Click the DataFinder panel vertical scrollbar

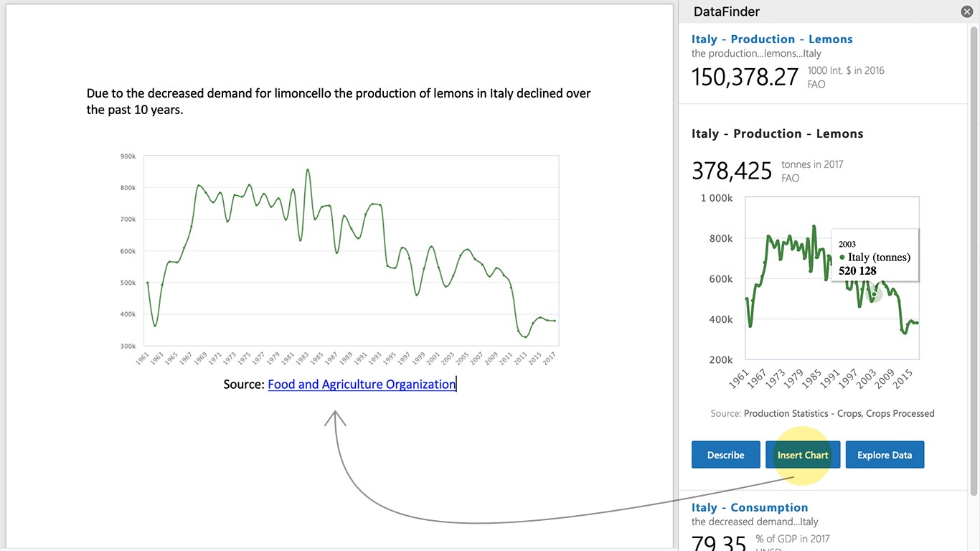[x=973, y=258]
